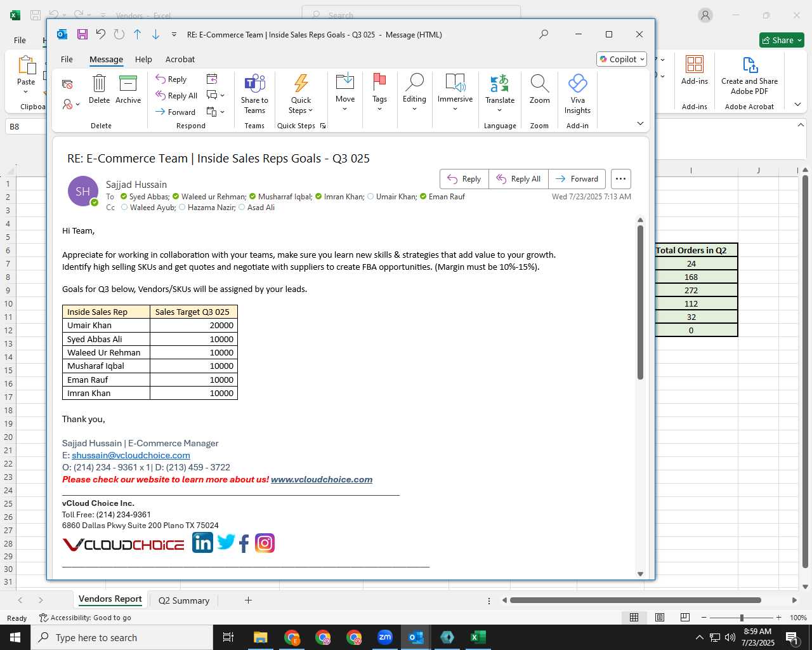Expand the ribbon display options chevron
The height and width of the screenshot is (650, 812).
(640, 123)
